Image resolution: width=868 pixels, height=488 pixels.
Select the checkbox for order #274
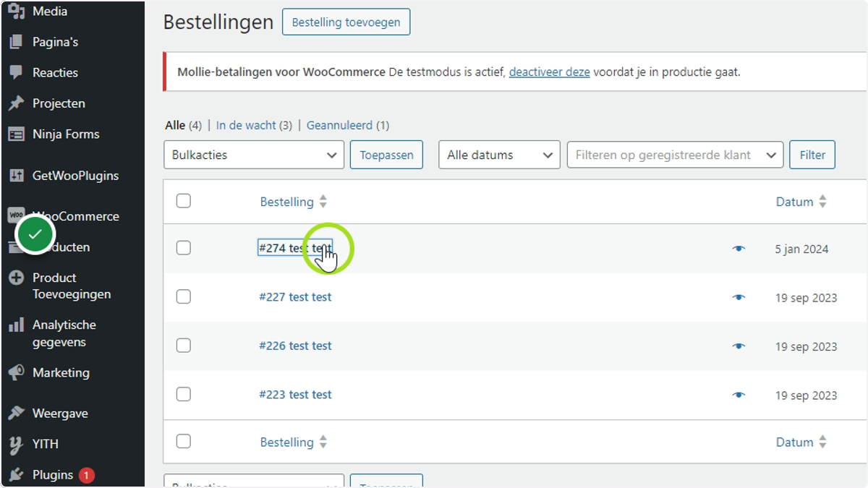pyautogui.click(x=184, y=248)
